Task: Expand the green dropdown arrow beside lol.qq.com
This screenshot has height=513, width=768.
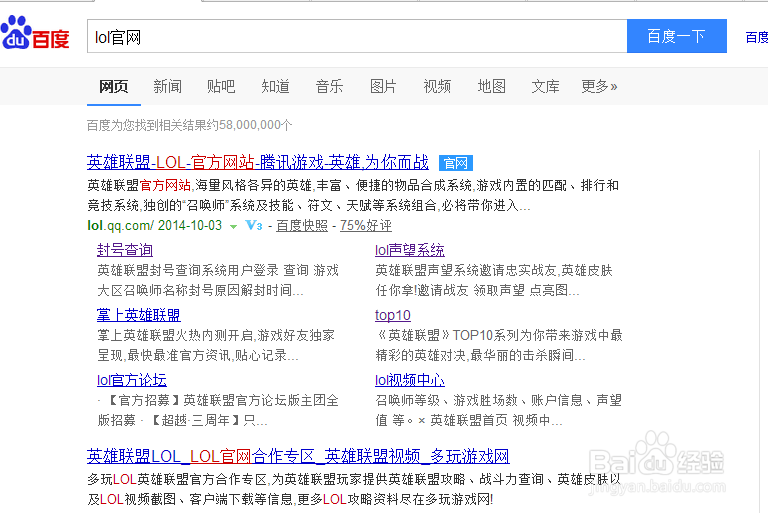Action: tap(234, 226)
